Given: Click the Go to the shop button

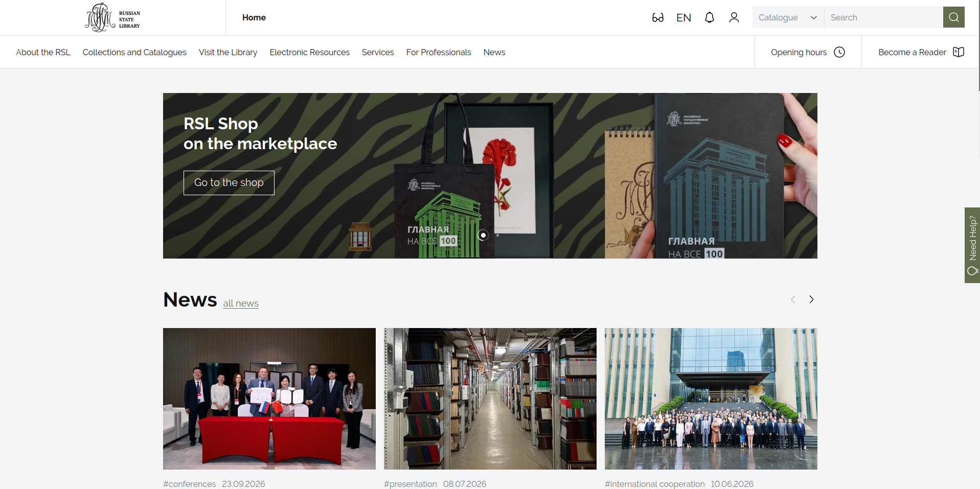Looking at the screenshot, I should pyautogui.click(x=229, y=183).
